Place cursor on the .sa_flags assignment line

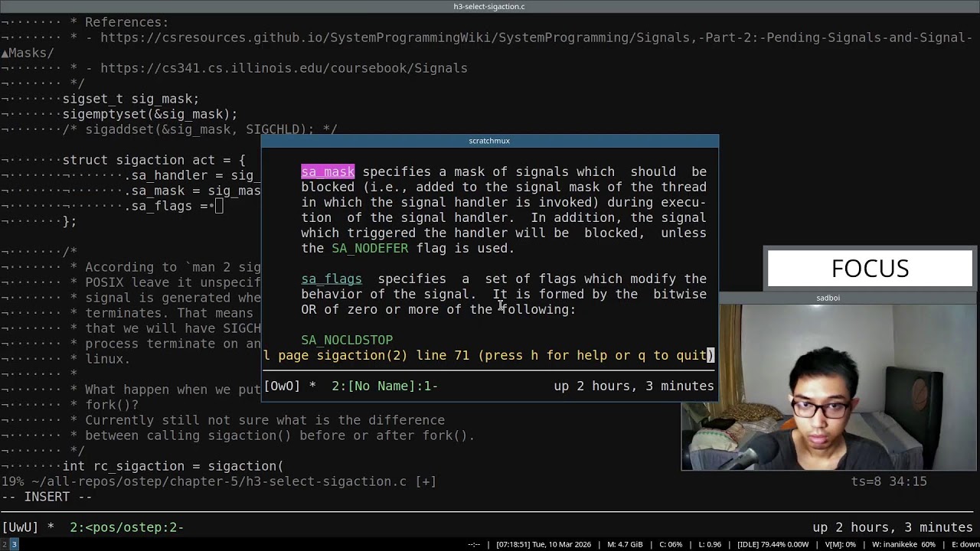pos(173,206)
